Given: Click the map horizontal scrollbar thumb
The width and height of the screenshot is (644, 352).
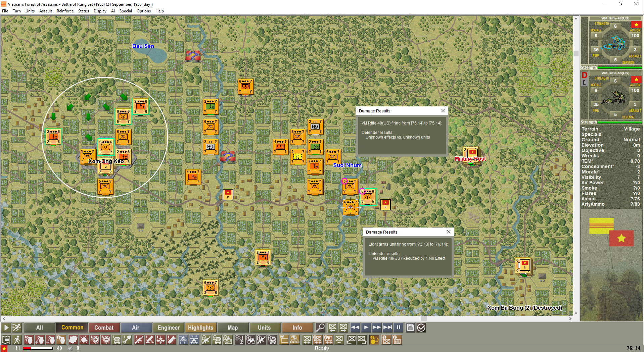Looking at the screenshot, I should tap(424, 318).
